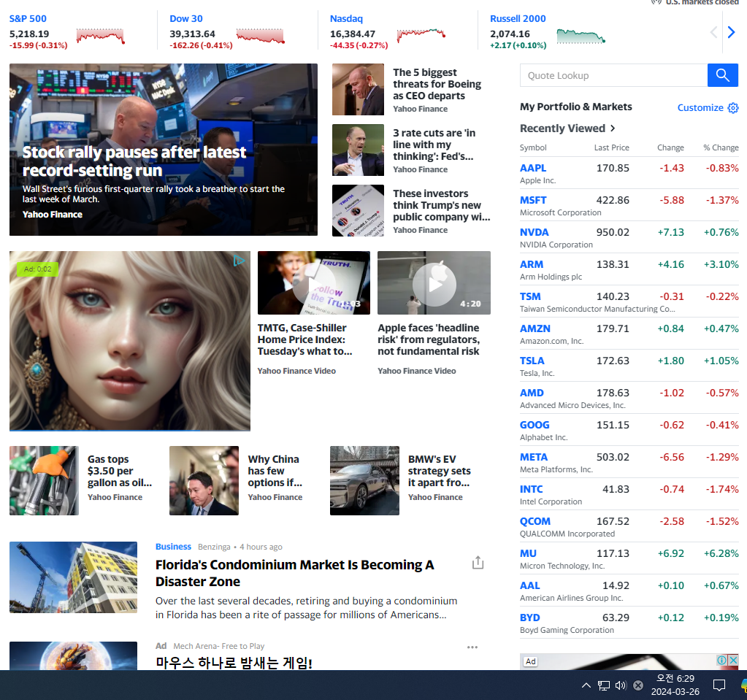This screenshot has height=700, width=747.
Task: Click the portrait video advertisement
Action: pyautogui.click(x=129, y=341)
